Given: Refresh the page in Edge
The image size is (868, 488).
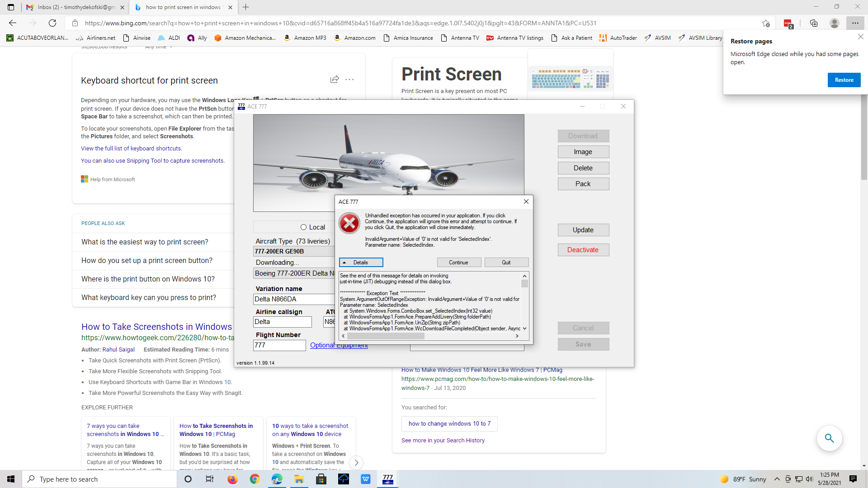Looking at the screenshot, I should tap(52, 23).
